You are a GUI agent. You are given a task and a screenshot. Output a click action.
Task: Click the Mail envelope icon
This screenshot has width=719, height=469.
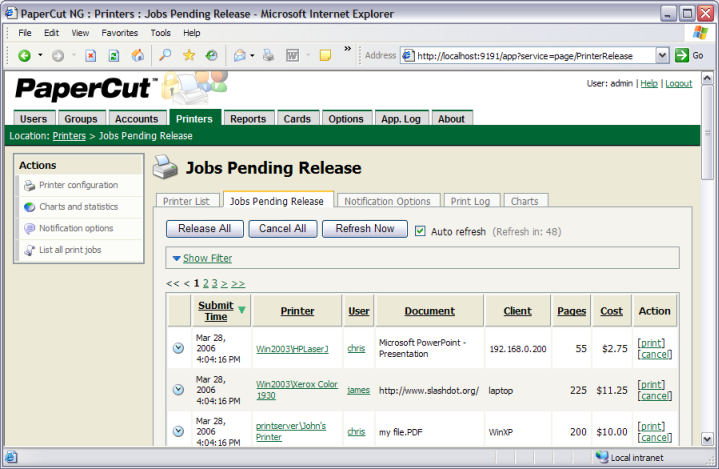[x=240, y=56]
